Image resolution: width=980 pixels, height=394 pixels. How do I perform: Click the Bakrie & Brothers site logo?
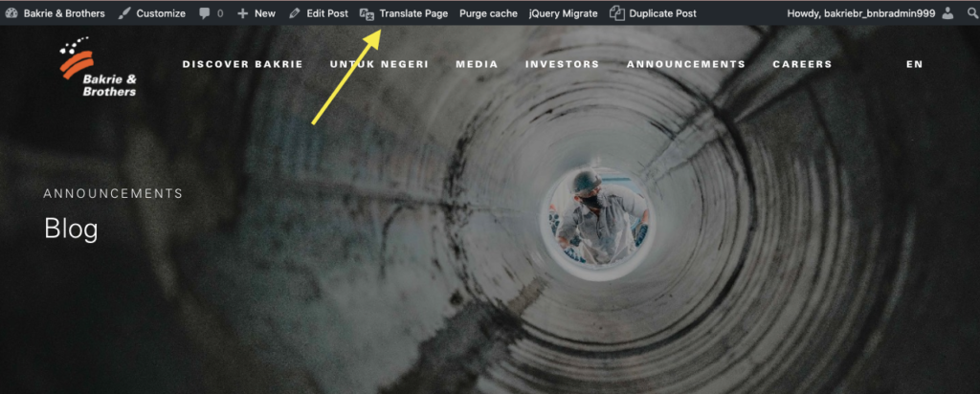click(x=99, y=67)
